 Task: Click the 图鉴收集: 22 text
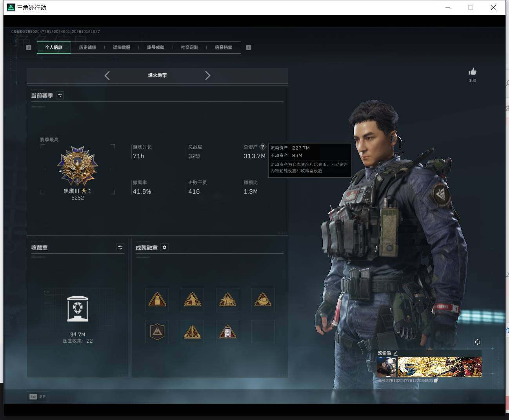(x=78, y=341)
